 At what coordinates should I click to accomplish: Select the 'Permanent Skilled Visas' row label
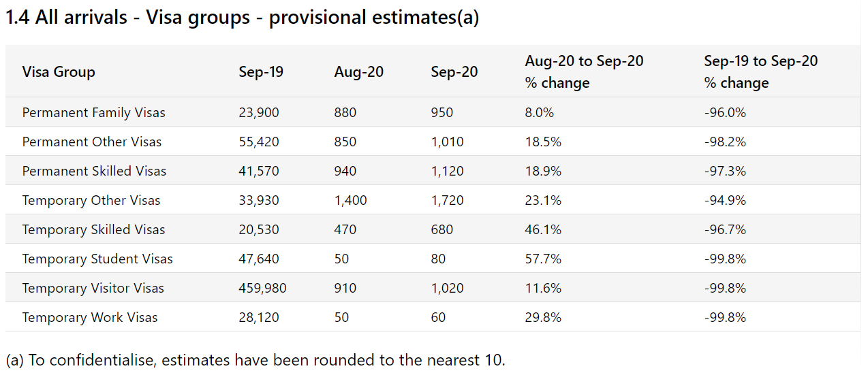click(x=94, y=171)
